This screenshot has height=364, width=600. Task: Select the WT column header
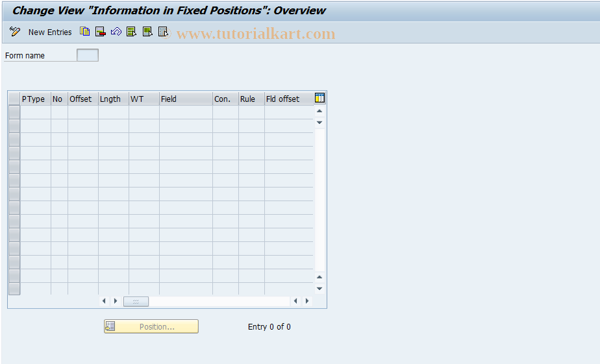144,99
